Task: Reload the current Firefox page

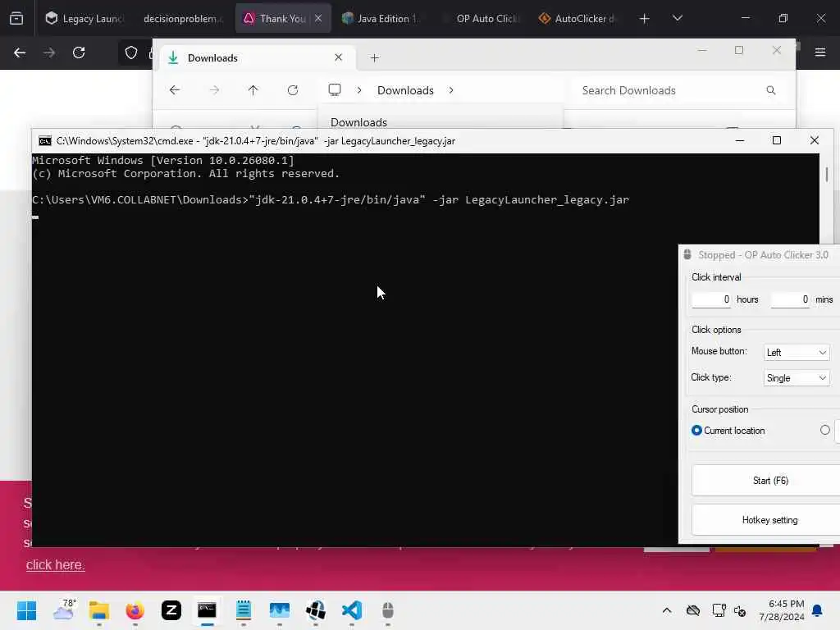Action: pos(79,52)
